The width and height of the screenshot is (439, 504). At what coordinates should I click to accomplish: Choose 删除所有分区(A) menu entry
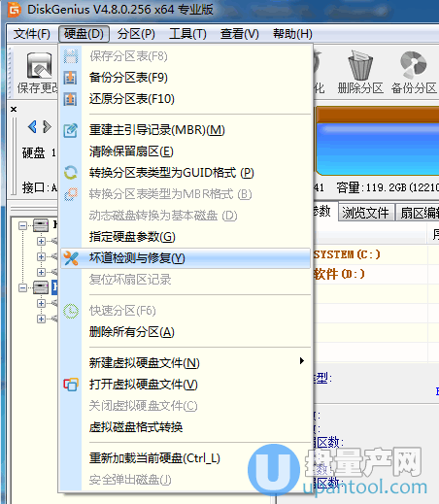pos(186,332)
